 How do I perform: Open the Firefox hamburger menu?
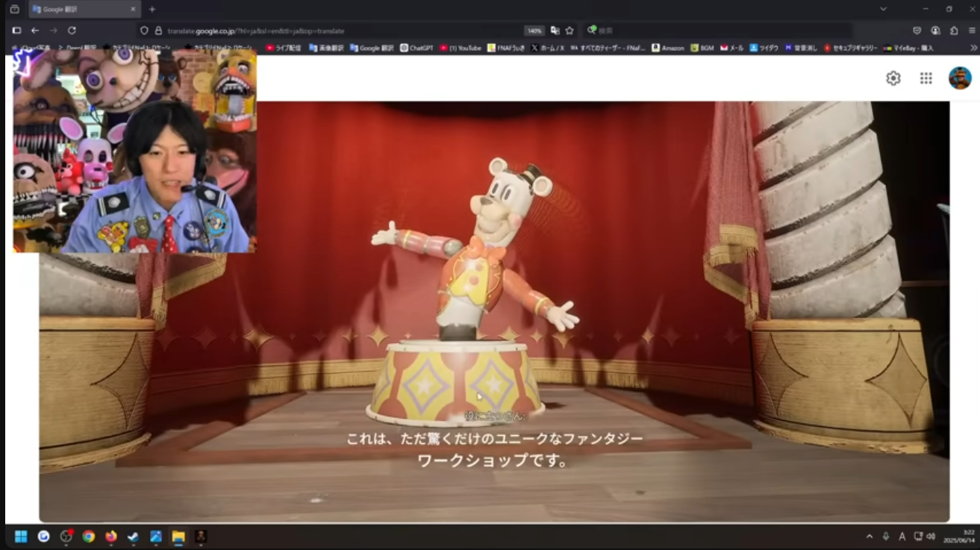972,31
